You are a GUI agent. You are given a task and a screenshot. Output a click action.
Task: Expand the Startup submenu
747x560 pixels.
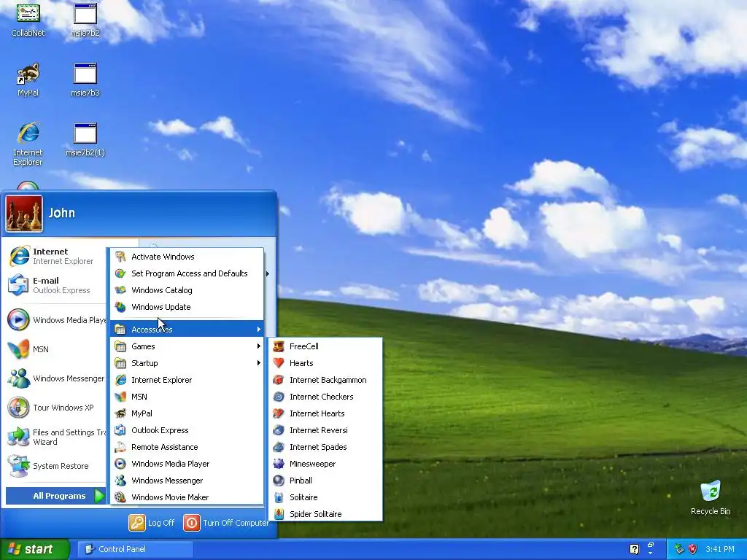187,363
